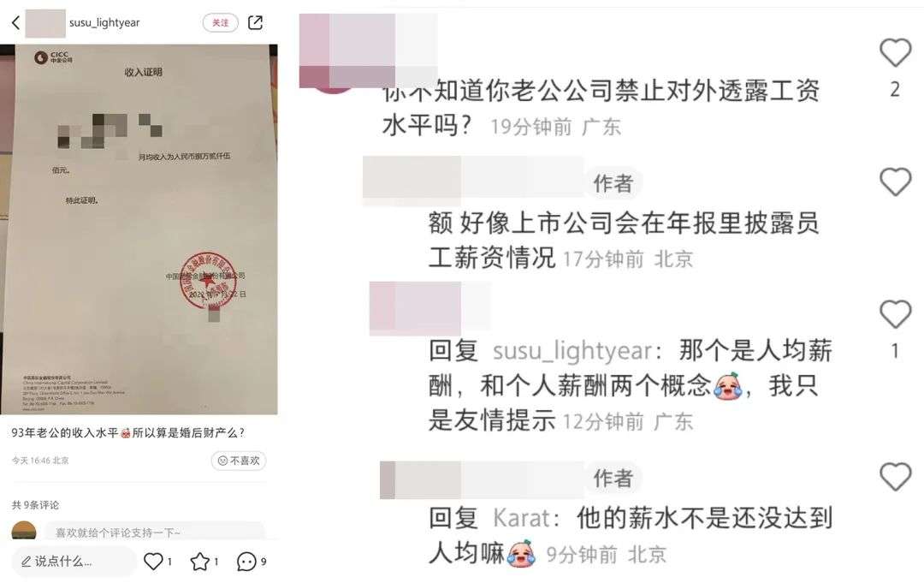Like the author reply about 上市公司年报

click(x=895, y=181)
